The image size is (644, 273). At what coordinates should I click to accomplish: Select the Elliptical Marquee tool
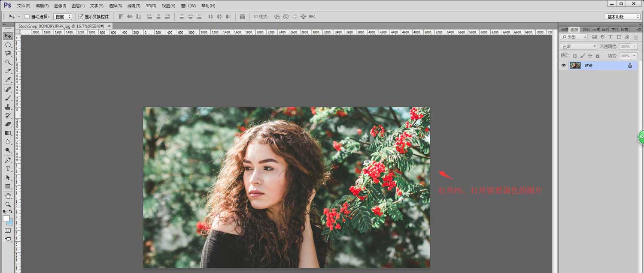[8, 45]
